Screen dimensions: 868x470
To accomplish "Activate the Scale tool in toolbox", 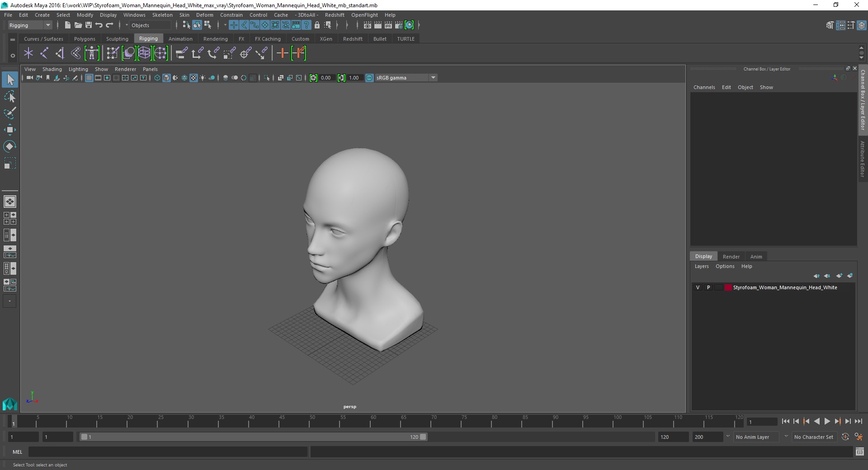I will click(10, 163).
